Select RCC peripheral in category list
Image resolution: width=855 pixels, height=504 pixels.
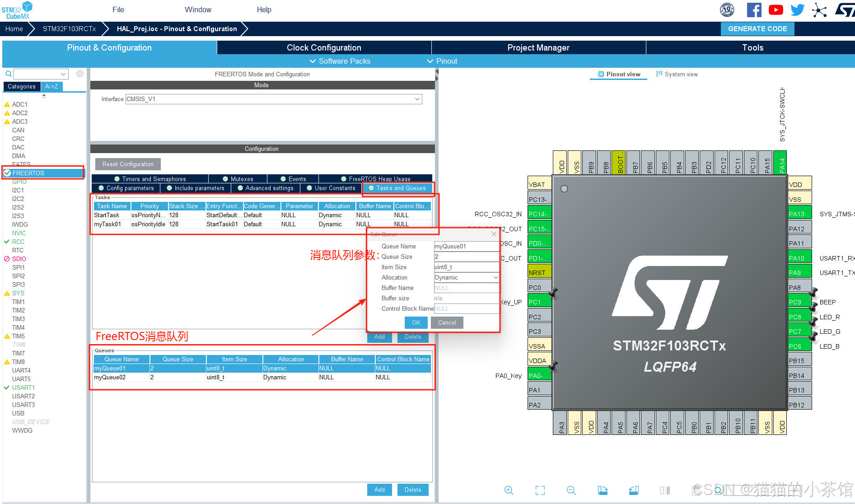pyautogui.click(x=18, y=242)
